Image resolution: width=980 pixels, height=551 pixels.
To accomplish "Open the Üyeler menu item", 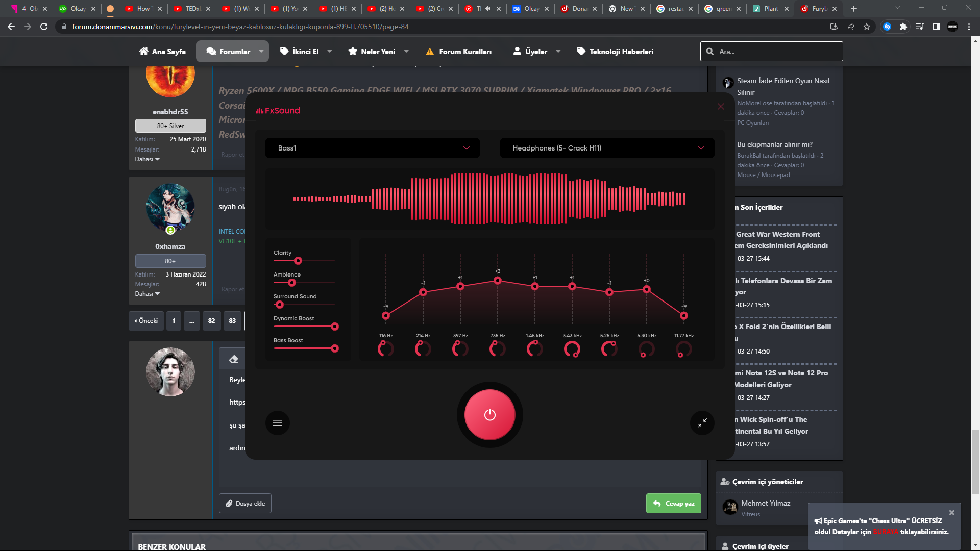I will point(530,52).
